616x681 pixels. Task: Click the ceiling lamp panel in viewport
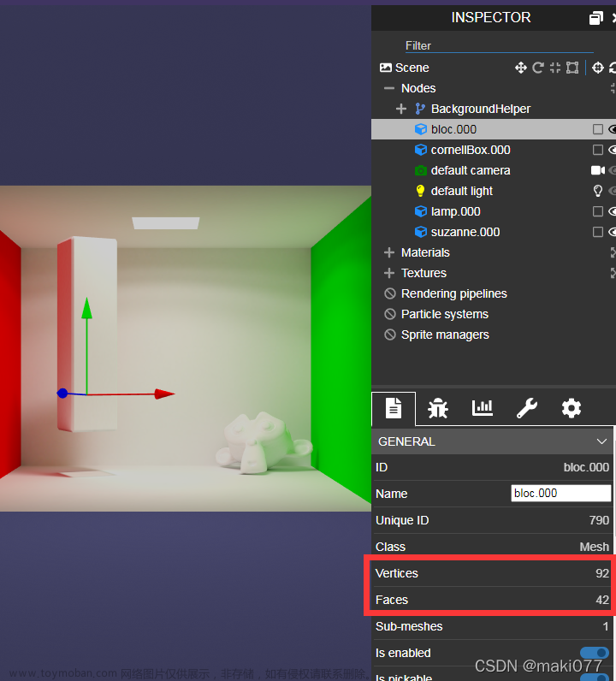pyautogui.click(x=165, y=223)
